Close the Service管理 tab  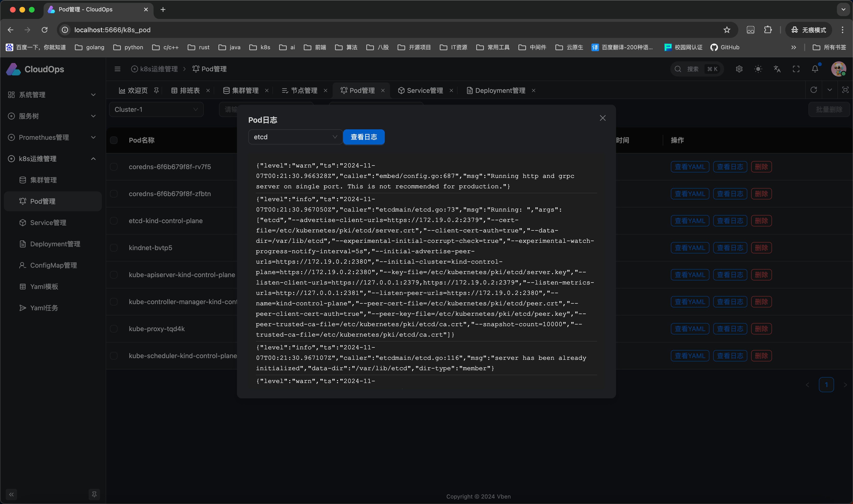[451, 90]
